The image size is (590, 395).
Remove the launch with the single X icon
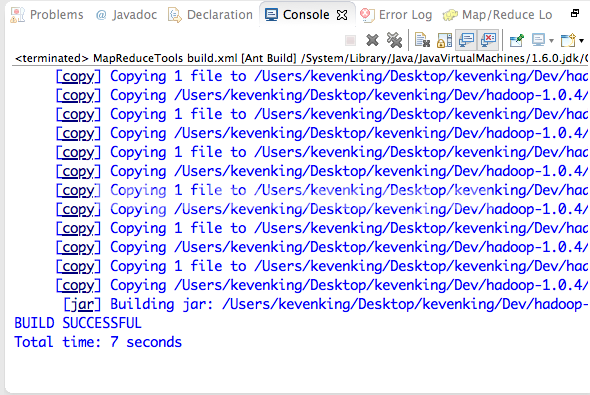372,40
